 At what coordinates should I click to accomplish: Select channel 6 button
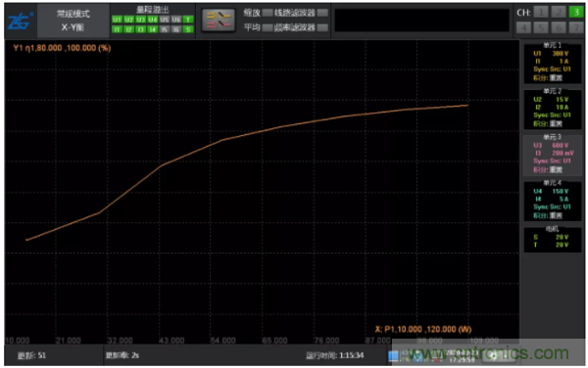tap(559, 27)
